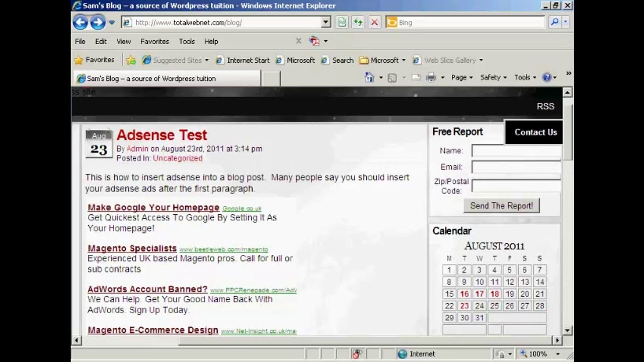Stop loading with the red X icon
Viewport: 644px width, 362px height.
[374, 22]
